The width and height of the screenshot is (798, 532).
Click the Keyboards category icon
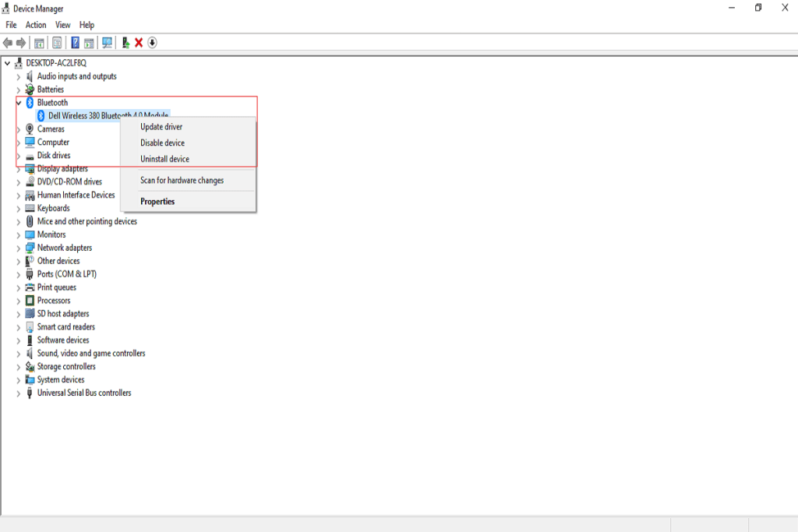[30, 208]
